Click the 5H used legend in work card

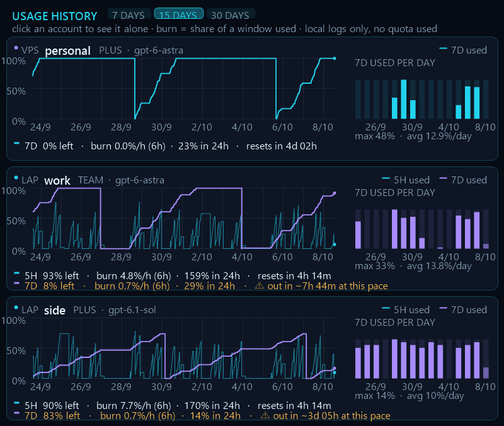(x=406, y=180)
